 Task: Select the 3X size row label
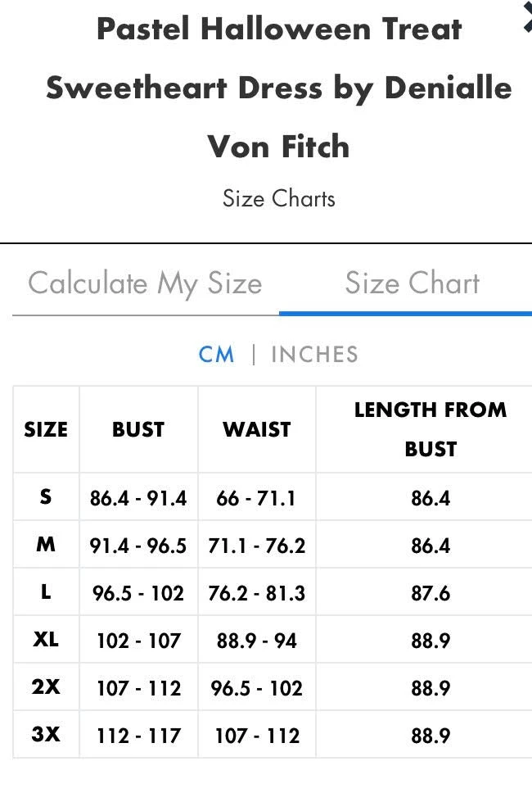coord(46,735)
